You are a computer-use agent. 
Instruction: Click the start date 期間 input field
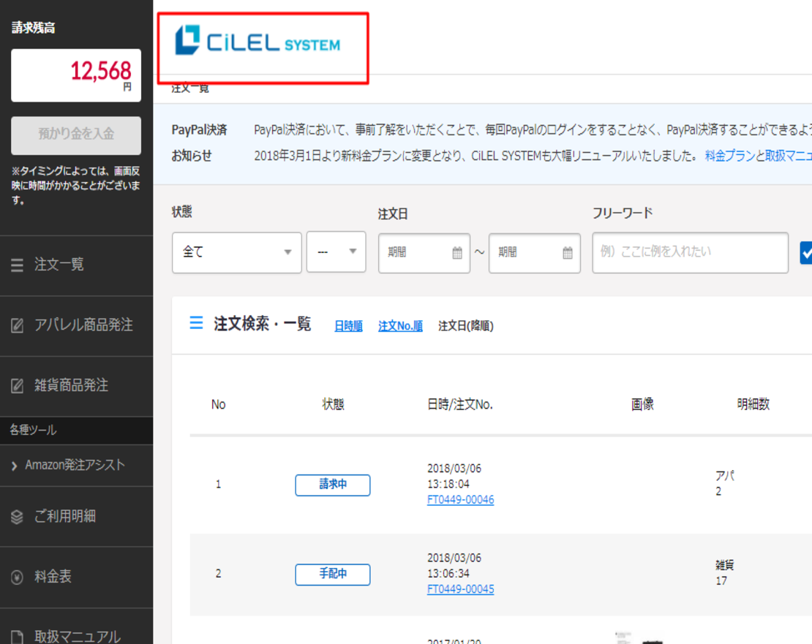coord(424,253)
